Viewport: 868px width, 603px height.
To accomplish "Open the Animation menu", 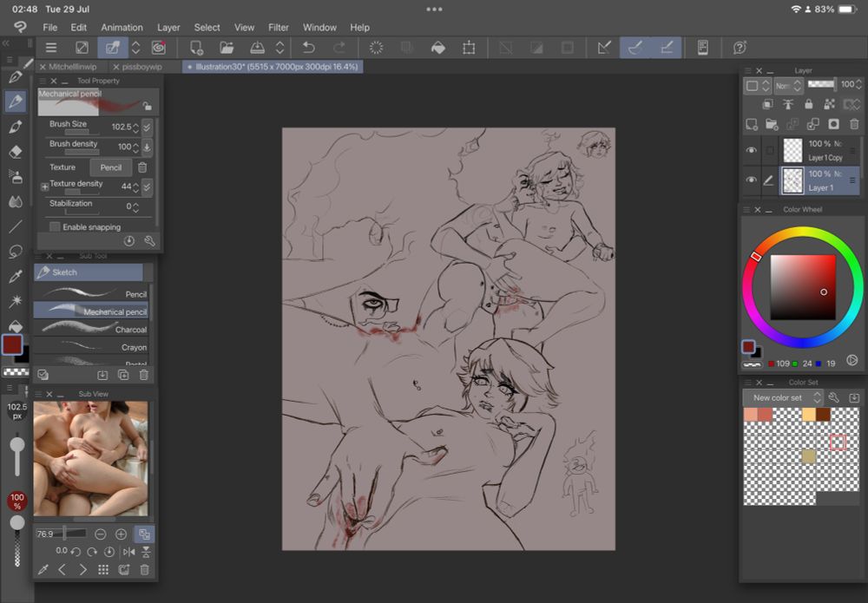I will click(122, 27).
